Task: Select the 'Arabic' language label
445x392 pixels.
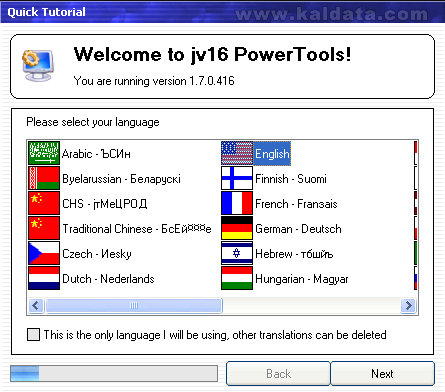Action: pyautogui.click(x=96, y=154)
